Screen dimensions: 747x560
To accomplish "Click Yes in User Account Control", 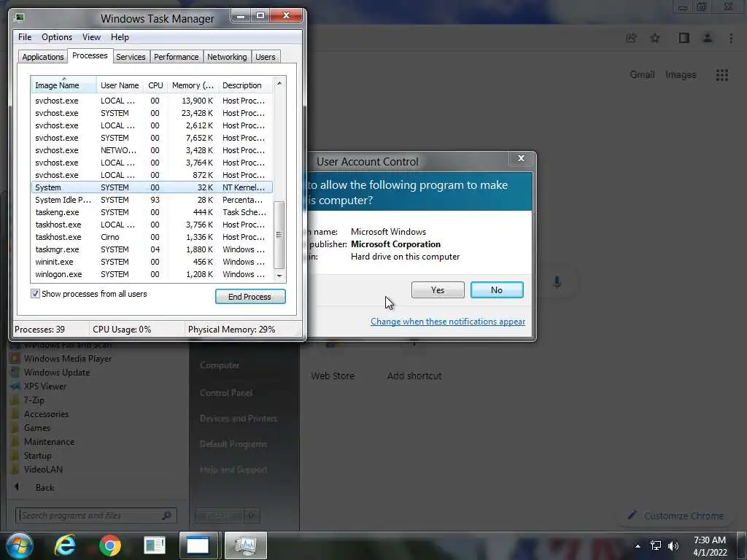I will click(438, 289).
